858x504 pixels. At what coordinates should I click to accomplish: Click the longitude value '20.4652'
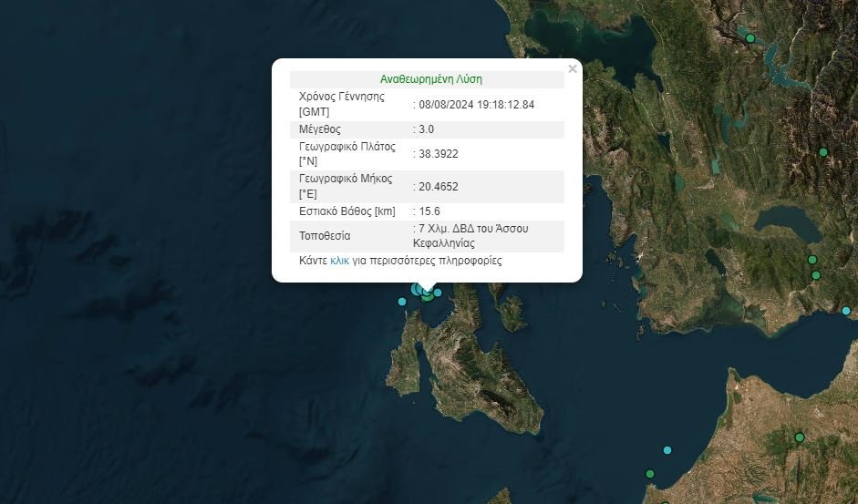pos(439,187)
